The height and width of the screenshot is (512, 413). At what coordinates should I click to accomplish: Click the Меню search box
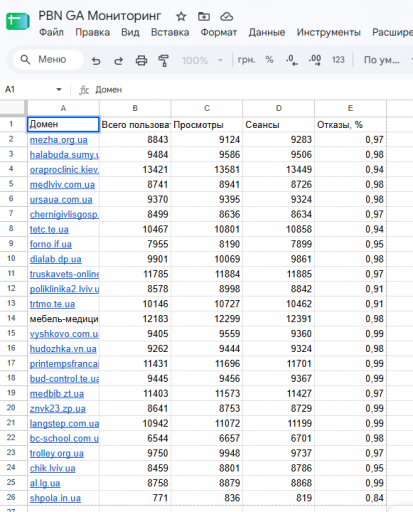click(x=48, y=60)
